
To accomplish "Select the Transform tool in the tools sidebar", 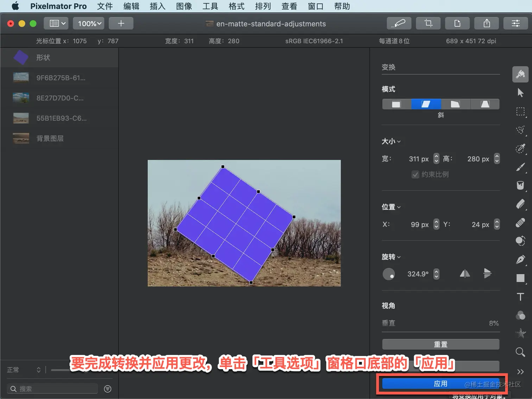I will pyautogui.click(x=520, y=74).
